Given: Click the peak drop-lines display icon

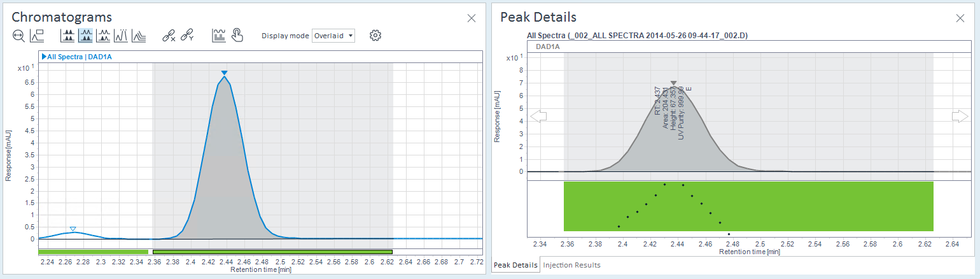Looking at the screenshot, I should (121, 36).
